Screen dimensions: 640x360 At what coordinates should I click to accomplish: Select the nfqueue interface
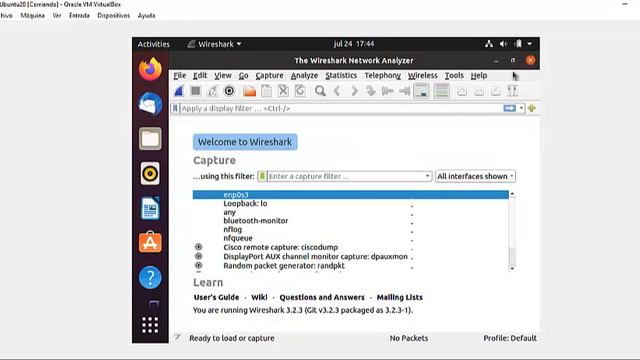click(351, 238)
